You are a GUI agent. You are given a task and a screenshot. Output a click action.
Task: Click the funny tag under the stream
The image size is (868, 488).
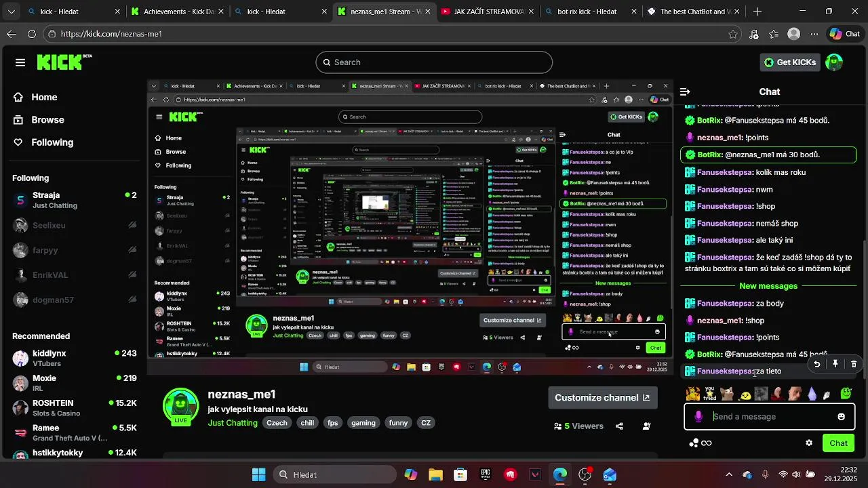398,423
